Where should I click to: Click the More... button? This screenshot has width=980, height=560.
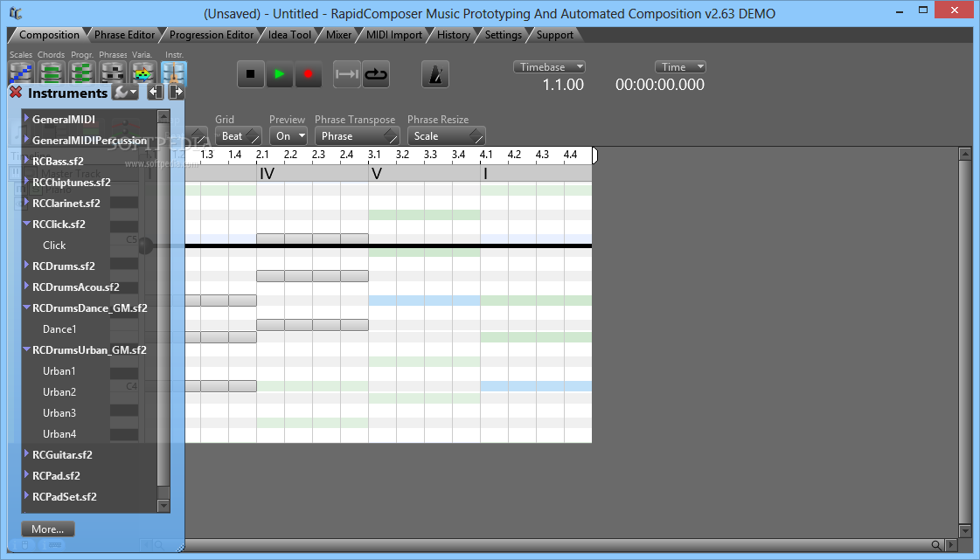point(47,529)
